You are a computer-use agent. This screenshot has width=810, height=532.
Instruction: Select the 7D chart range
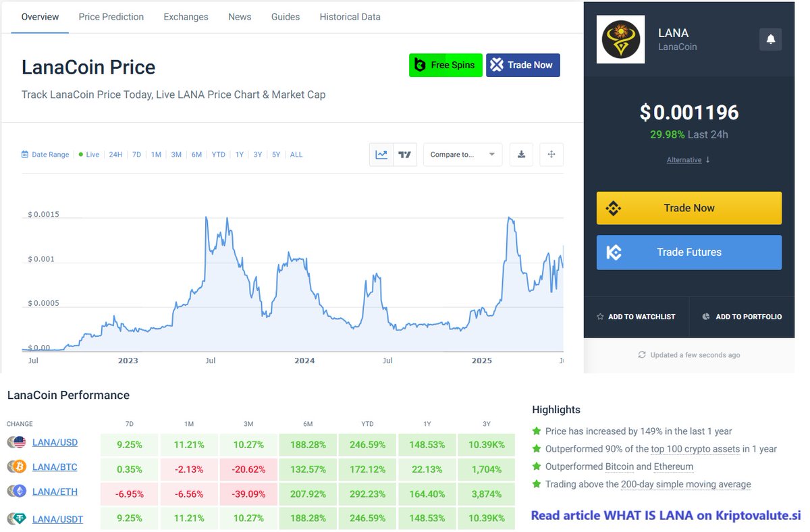pyautogui.click(x=136, y=155)
